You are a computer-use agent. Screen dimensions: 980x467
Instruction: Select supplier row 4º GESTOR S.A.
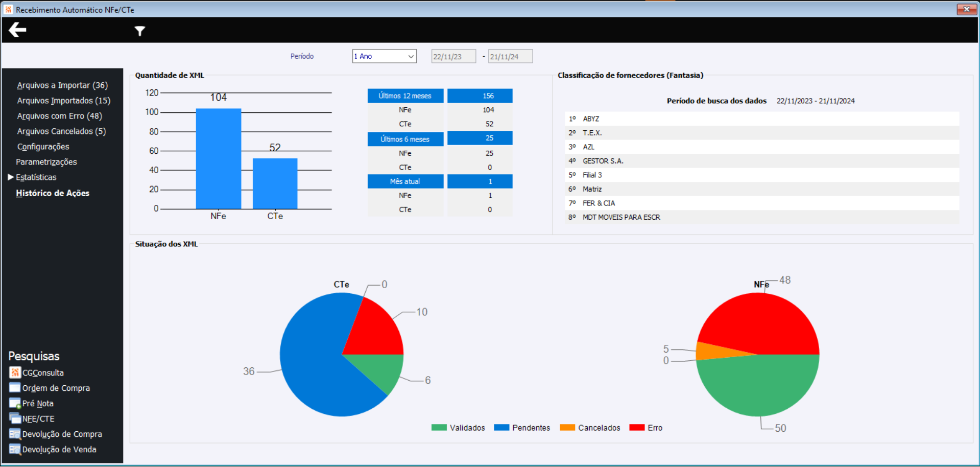(762, 161)
